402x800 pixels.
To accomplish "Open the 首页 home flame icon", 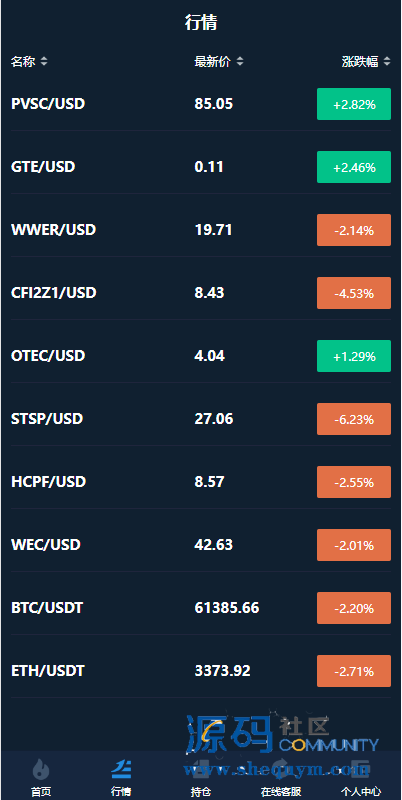I will [41, 768].
